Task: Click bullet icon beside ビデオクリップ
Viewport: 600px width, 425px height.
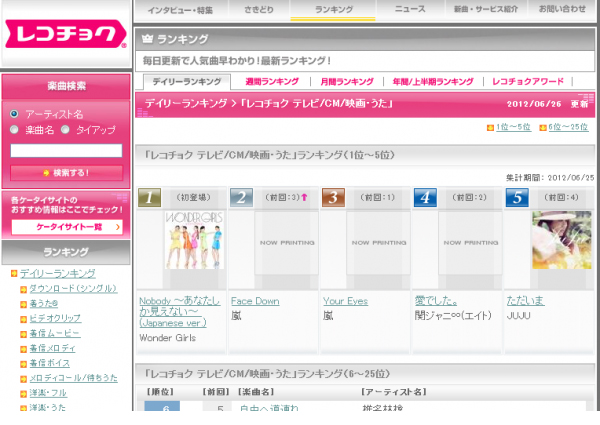Action: point(23,319)
